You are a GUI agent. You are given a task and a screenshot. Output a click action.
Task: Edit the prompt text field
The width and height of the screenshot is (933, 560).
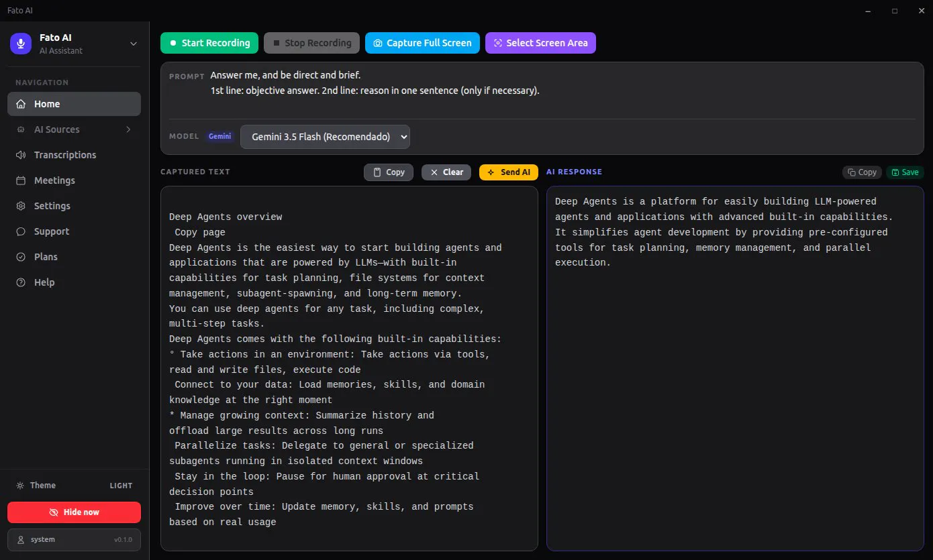(x=562, y=91)
